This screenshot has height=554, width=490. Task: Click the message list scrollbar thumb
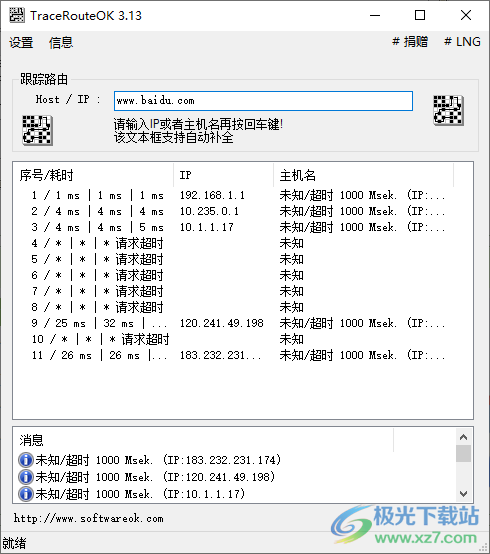point(464,453)
